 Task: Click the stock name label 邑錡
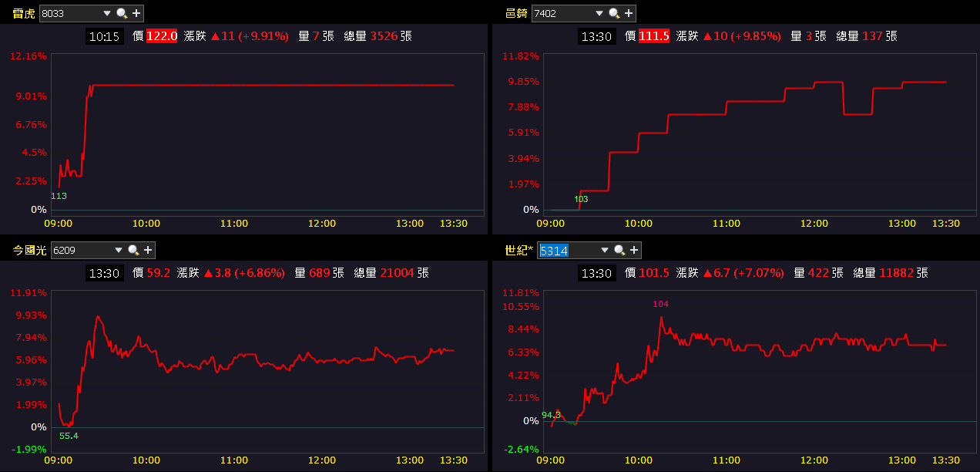coord(516,14)
